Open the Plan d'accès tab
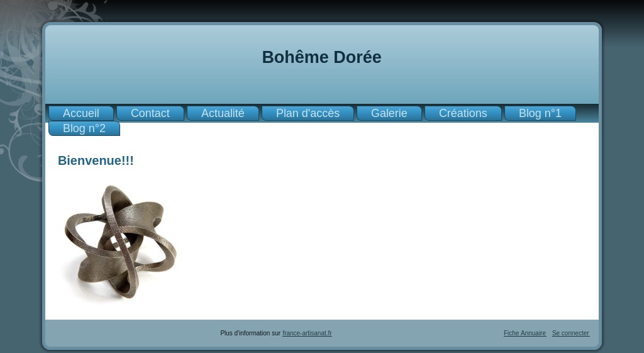 coord(308,113)
